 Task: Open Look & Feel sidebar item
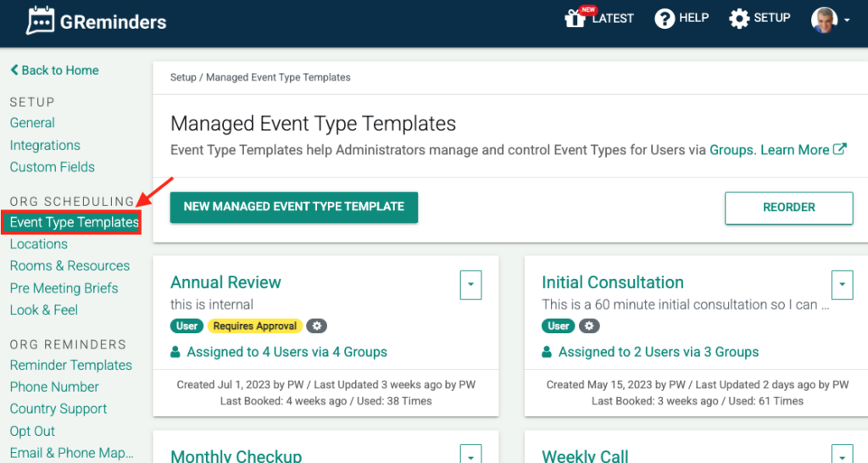pos(44,310)
